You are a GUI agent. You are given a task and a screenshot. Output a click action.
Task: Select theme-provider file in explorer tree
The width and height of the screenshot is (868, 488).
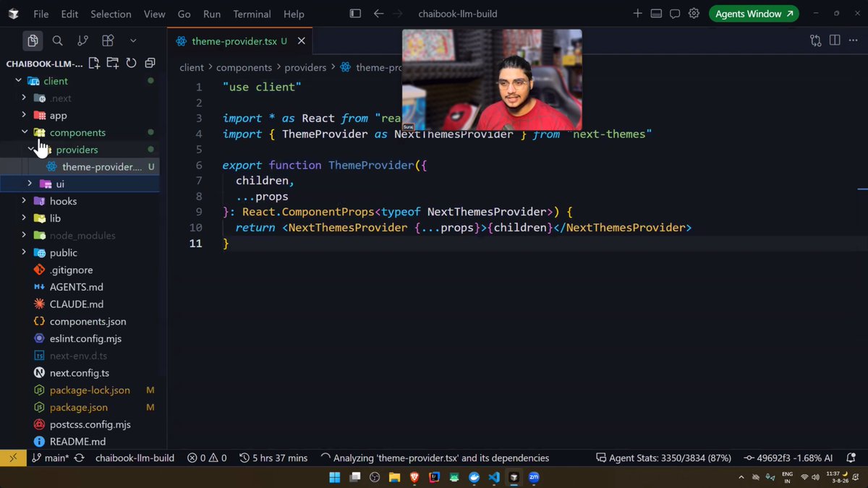[80, 167]
